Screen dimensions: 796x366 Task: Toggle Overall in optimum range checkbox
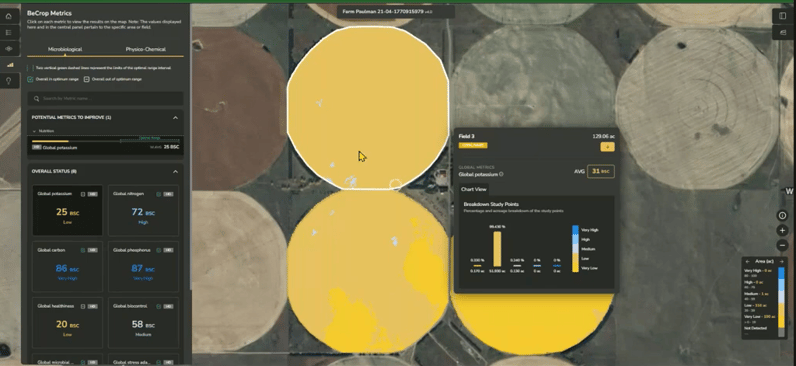tap(30, 79)
